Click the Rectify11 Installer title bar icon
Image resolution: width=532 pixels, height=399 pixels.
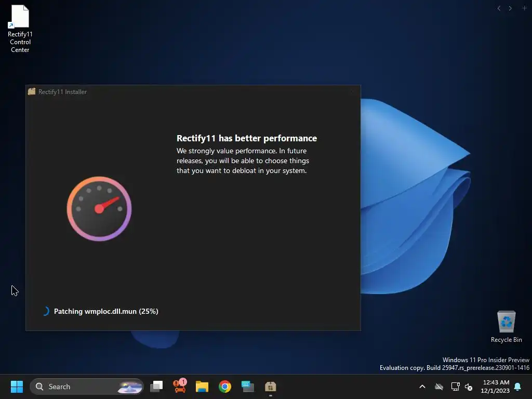(32, 91)
